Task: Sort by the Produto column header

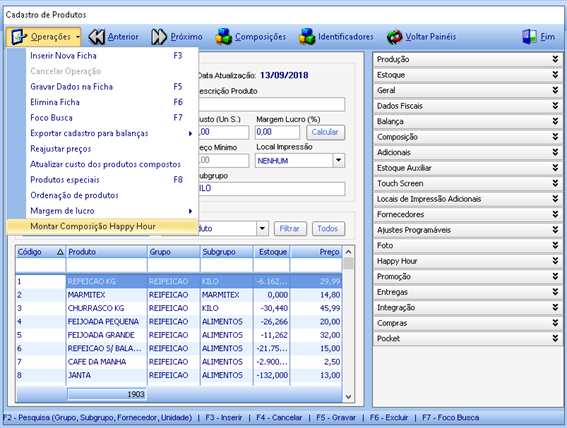Action: coord(107,252)
